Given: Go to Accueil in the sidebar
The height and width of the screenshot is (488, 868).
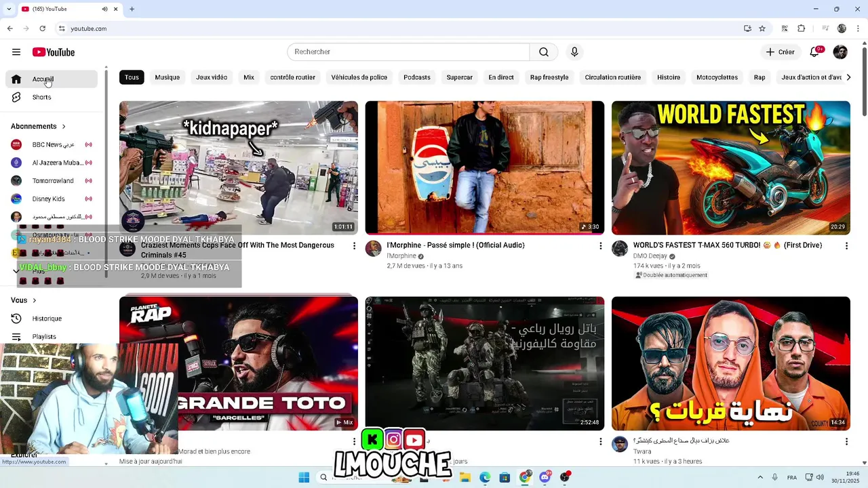Looking at the screenshot, I should 52,79.
